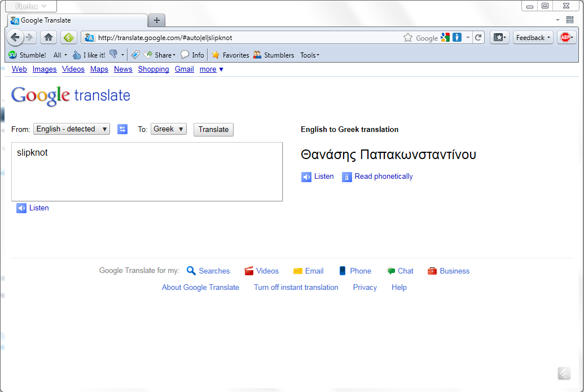Open the Shopping link

[153, 69]
